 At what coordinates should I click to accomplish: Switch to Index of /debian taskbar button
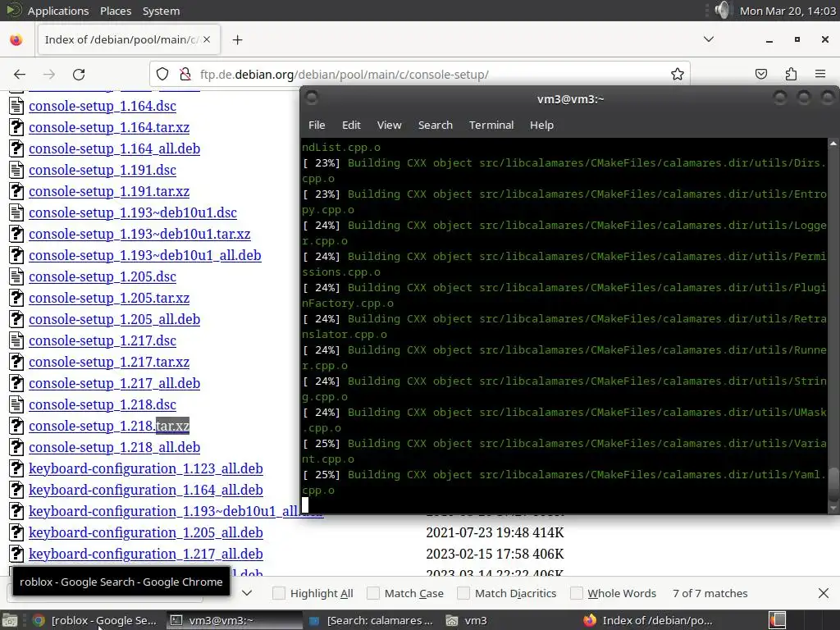(647, 620)
